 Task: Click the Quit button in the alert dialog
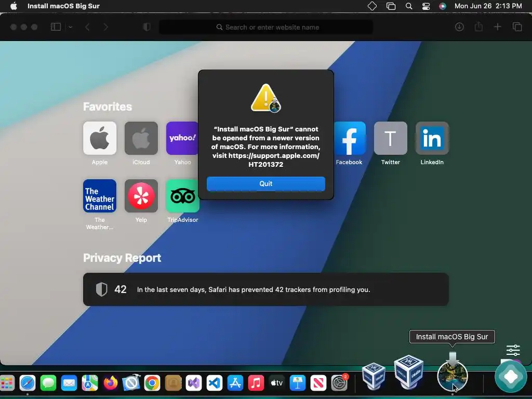pos(265,183)
